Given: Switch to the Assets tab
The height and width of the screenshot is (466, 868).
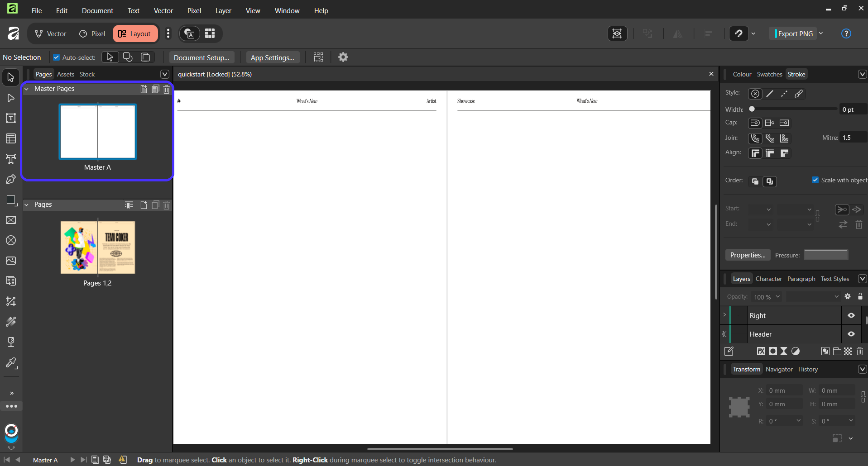Looking at the screenshot, I should tap(66, 74).
